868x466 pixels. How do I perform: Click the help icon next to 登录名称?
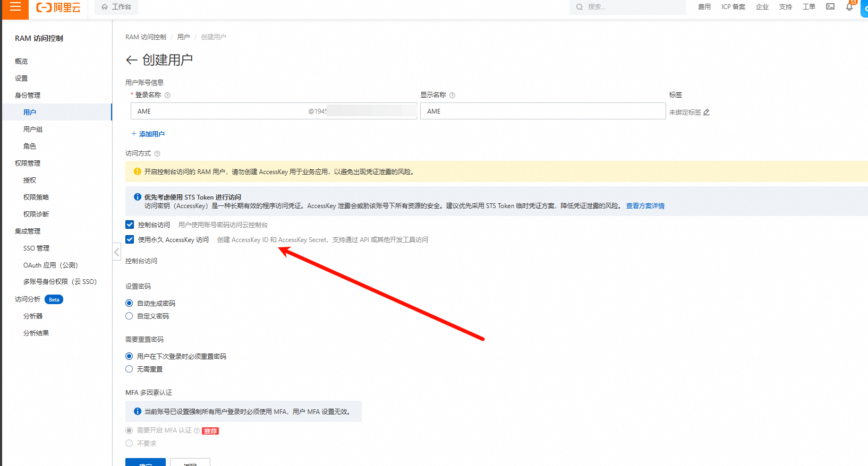coord(167,96)
